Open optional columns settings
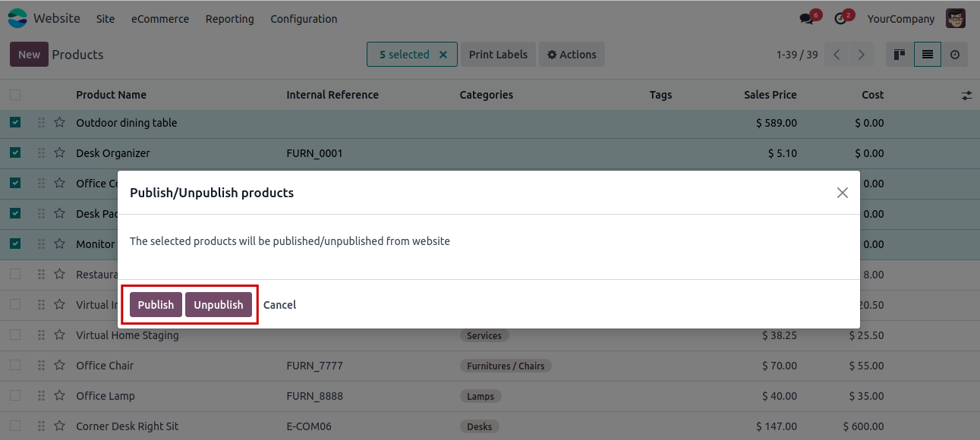 click(x=966, y=96)
